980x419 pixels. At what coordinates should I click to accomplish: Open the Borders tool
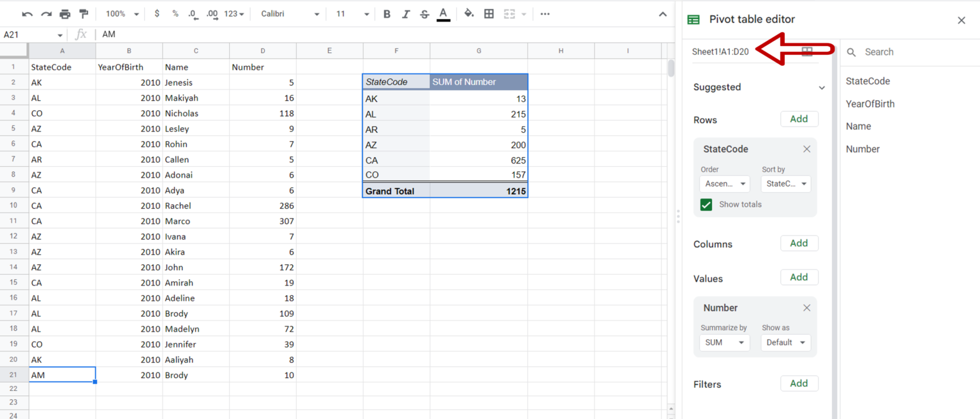tap(489, 13)
